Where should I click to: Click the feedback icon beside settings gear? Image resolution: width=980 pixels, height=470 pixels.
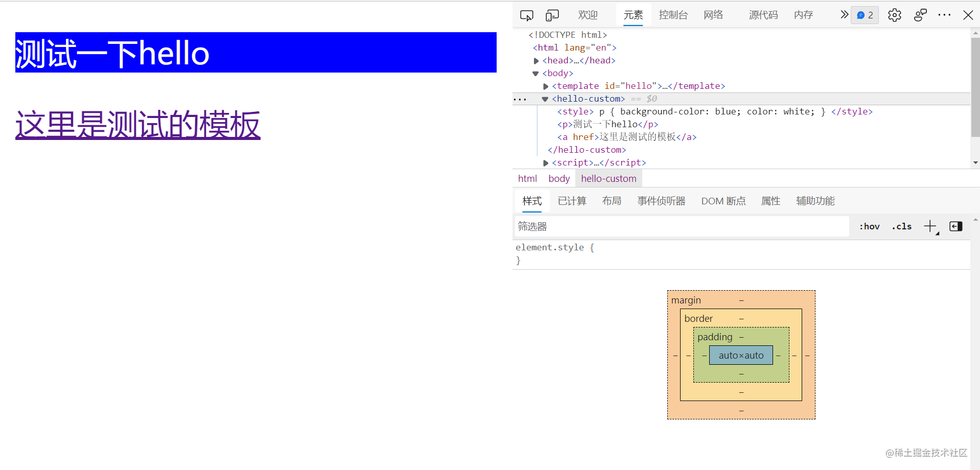(x=920, y=15)
